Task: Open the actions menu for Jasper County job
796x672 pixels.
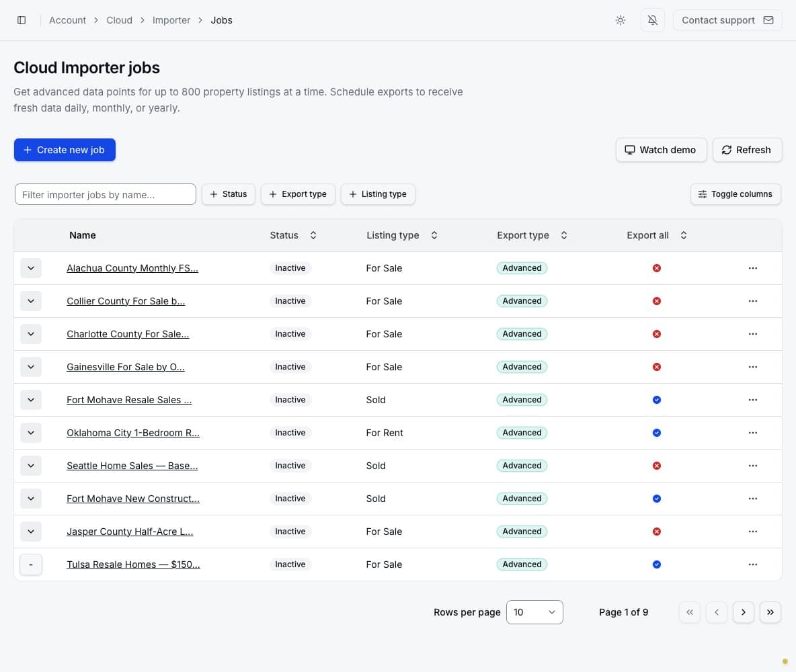Action: click(752, 532)
